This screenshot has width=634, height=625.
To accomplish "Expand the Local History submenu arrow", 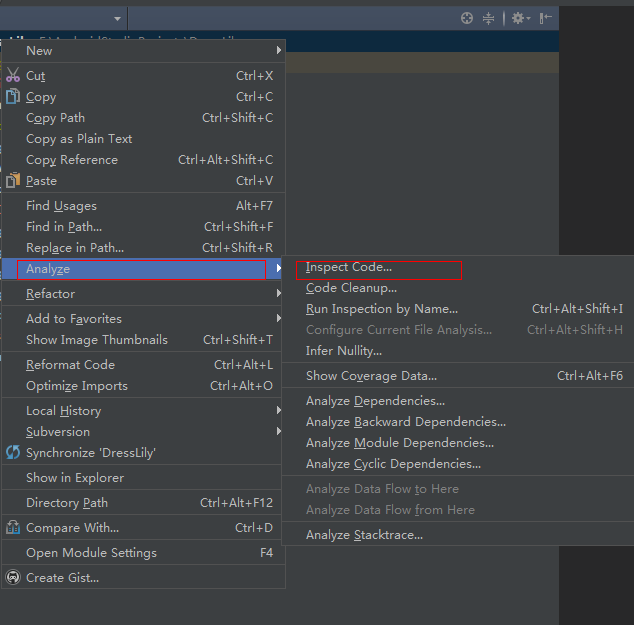I will pyautogui.click(x=279, y=410).
